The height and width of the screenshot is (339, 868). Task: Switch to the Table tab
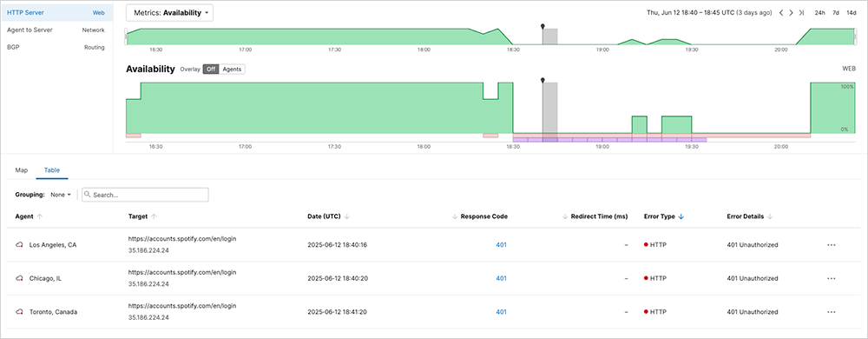click(x=52, y=170)
